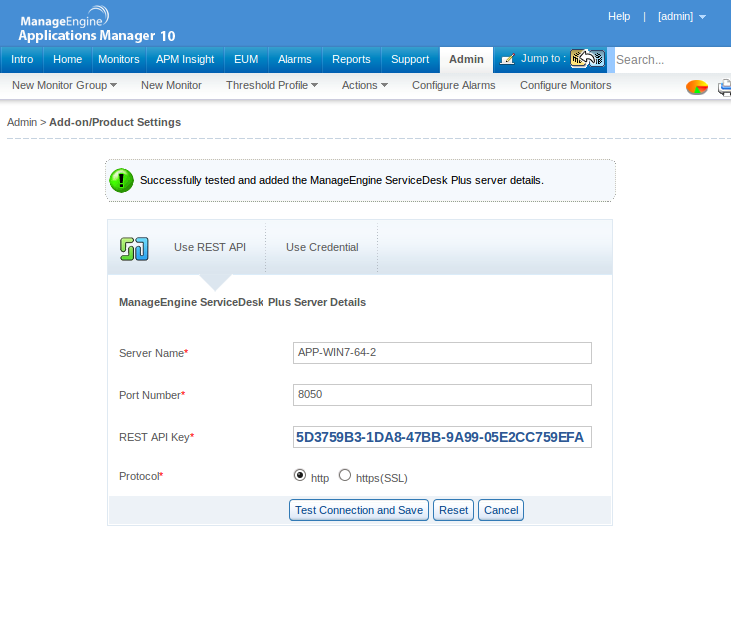This screenshot has width=731, height=630.
Task: Focus the Server Name input field
Action: (x=442, y=353)
